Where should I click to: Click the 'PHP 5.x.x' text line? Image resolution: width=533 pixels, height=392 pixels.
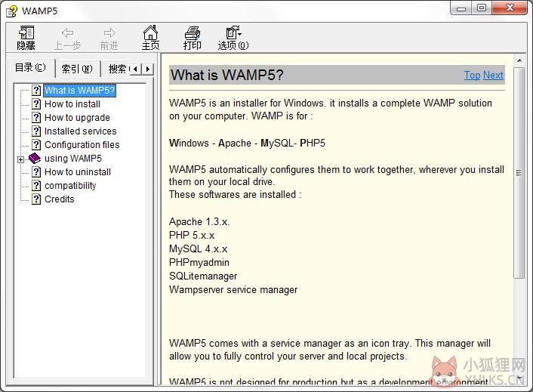(192, 235)
